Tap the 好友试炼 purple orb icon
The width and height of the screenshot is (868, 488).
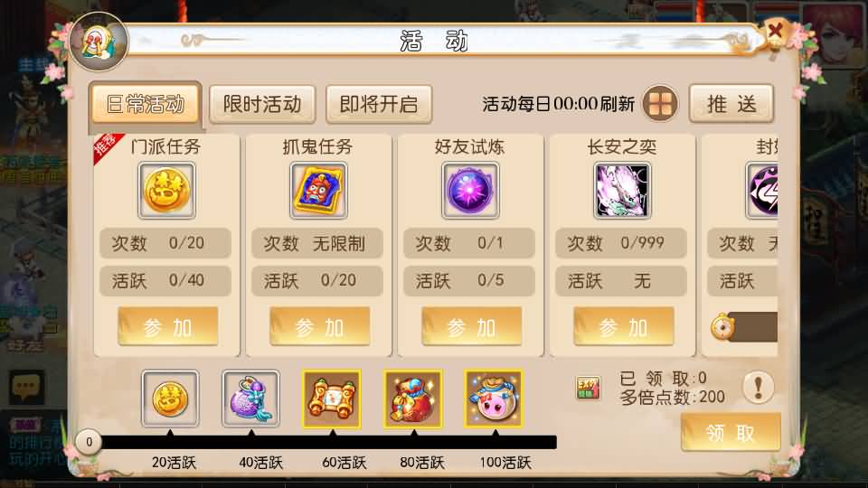(x=470, y=191)
